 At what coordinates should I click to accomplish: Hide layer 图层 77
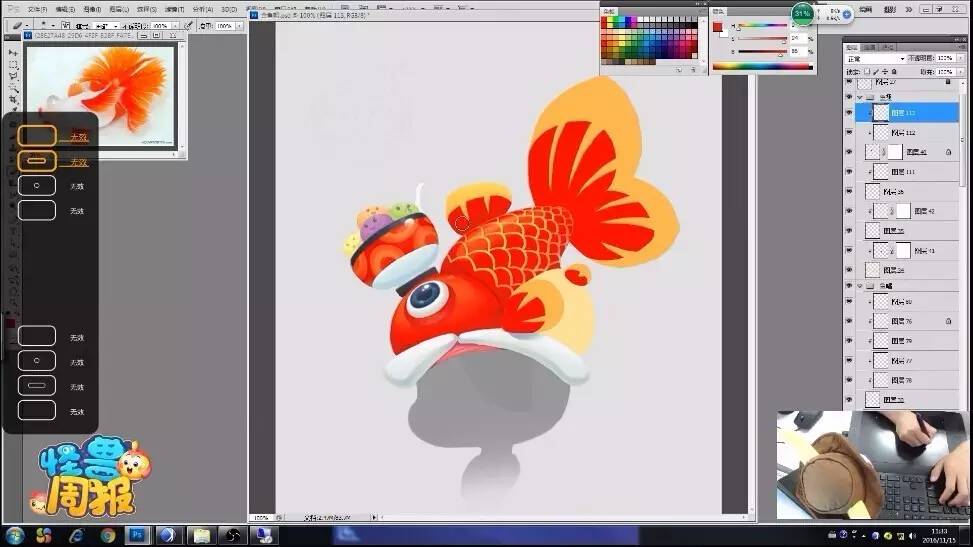point(850,361)
